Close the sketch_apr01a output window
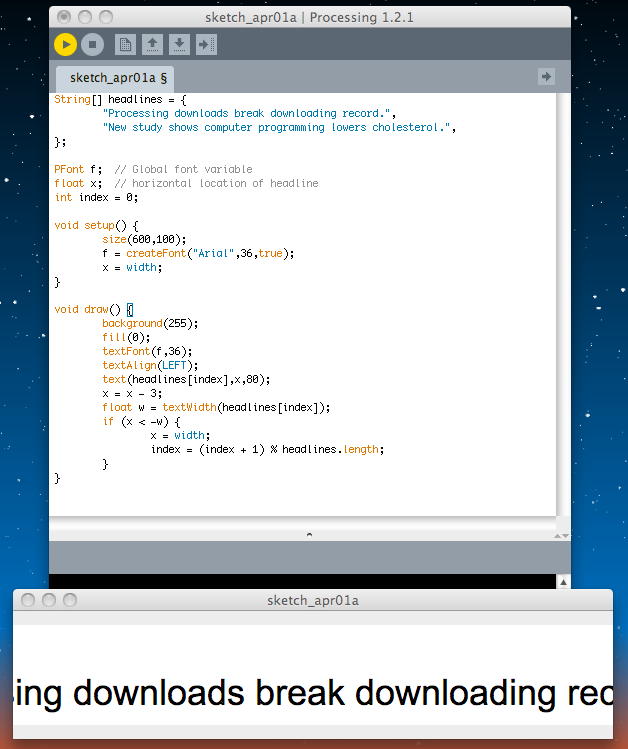The image size is (628, 749). point(28,600)
